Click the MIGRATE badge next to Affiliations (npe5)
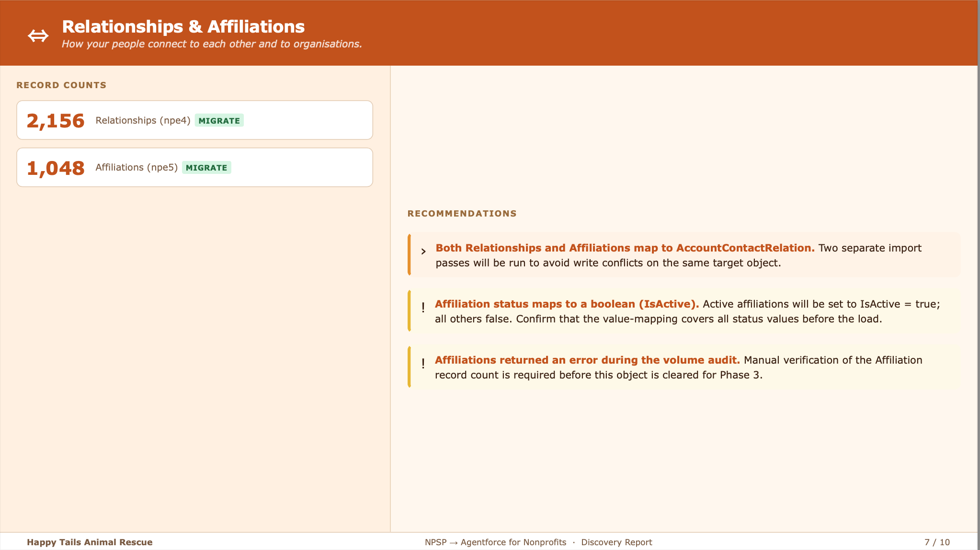Viewport: 980px width, 550px height. tap(206, 168)
